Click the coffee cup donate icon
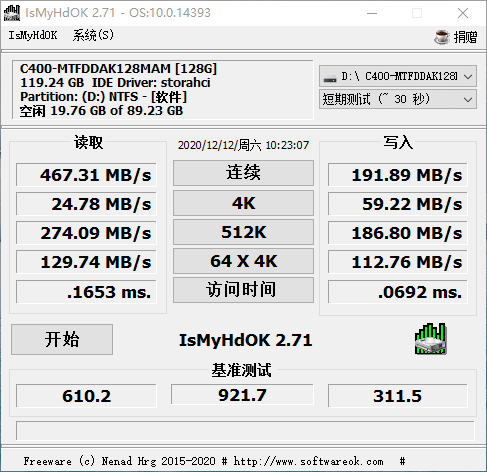The width and height of the screenshot is (487, 472). point(442,37)
